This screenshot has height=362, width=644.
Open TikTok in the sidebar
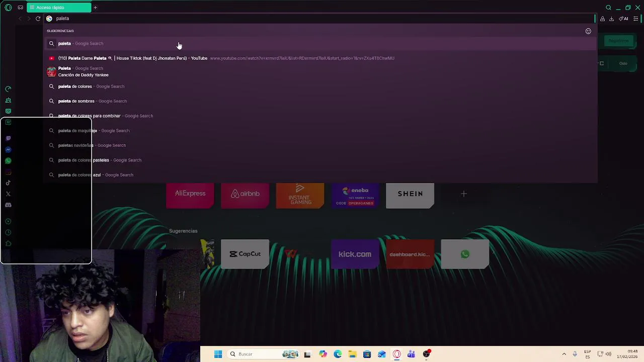(8, 183)
